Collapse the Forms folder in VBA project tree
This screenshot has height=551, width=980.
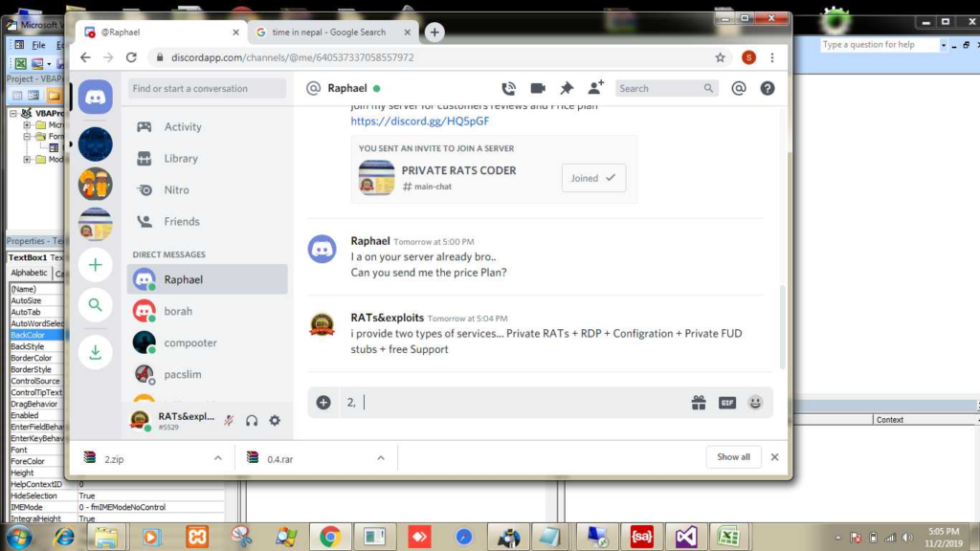tap(27, 137)
